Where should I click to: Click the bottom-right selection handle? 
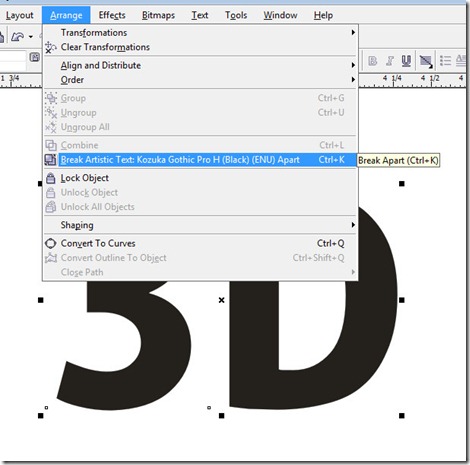pos(402,416)
